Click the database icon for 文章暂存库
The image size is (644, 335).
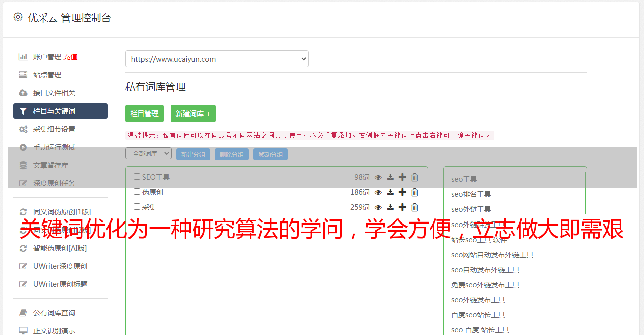click(x=23, y=165)
